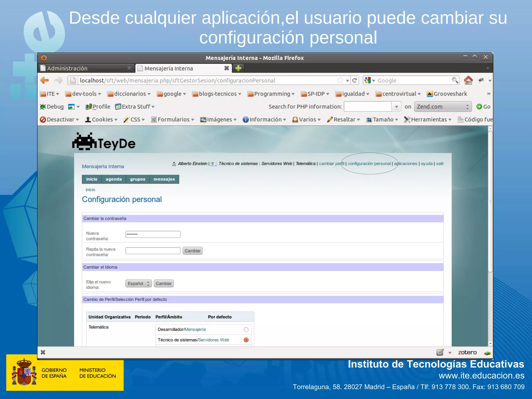Screen dimensions: 532x399
Task: Bookmark page with the star icon
Action: pyautogui.click(x=340, y=80)
